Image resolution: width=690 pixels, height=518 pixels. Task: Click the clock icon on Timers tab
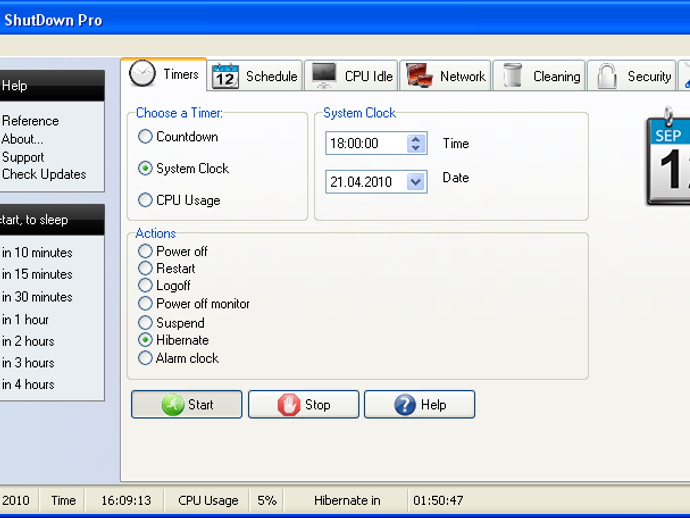[142, 73]
